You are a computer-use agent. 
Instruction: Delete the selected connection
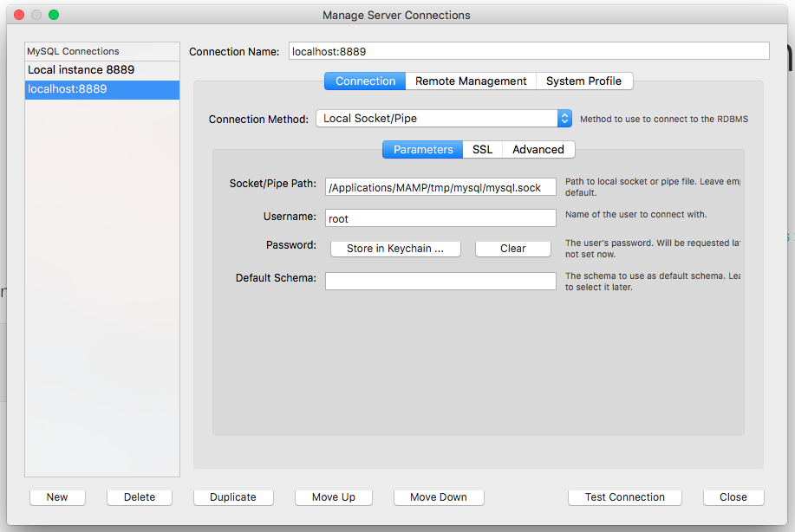[139, 497]
